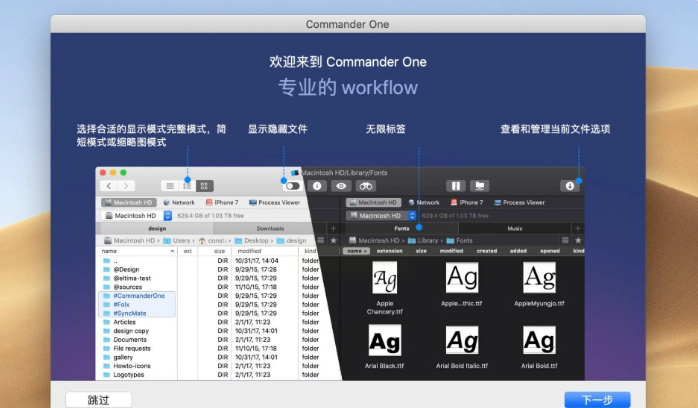Open left panel Macintosh HD drive dropdown
The image size is (698, 408).
point(137,215)
